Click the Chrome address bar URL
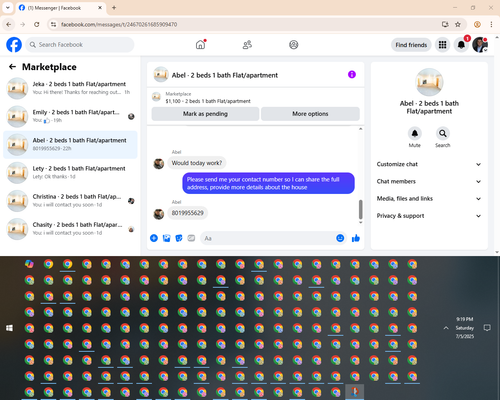Viewport: 500px width, 400px height. [x=119, y=24]
